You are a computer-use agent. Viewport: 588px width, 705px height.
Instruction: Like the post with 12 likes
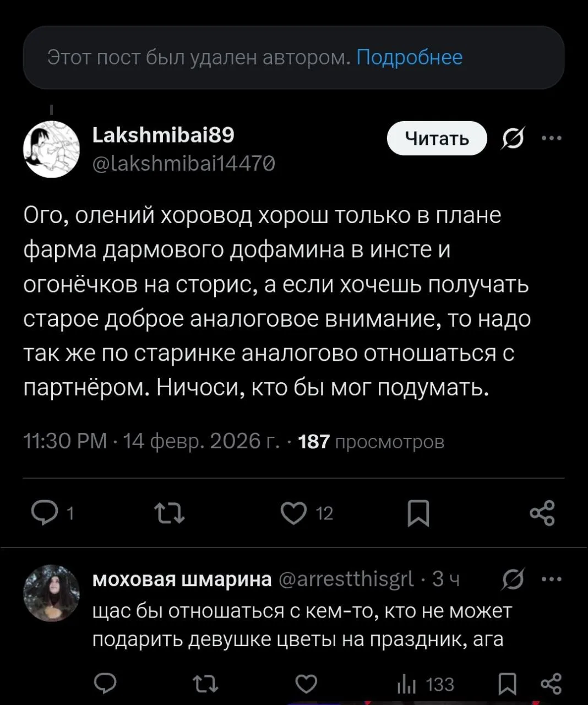(x=293, y=513)
